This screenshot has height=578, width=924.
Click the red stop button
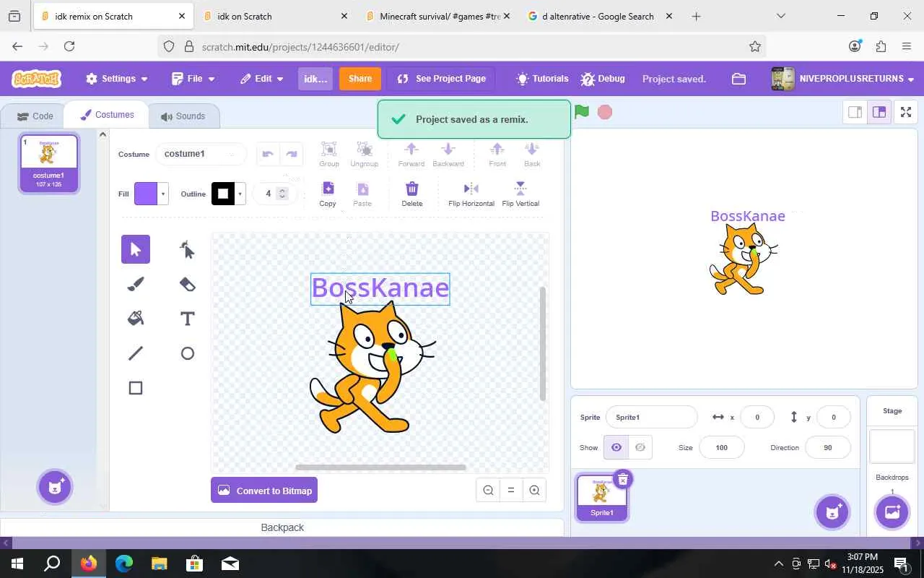click(605, 112)
